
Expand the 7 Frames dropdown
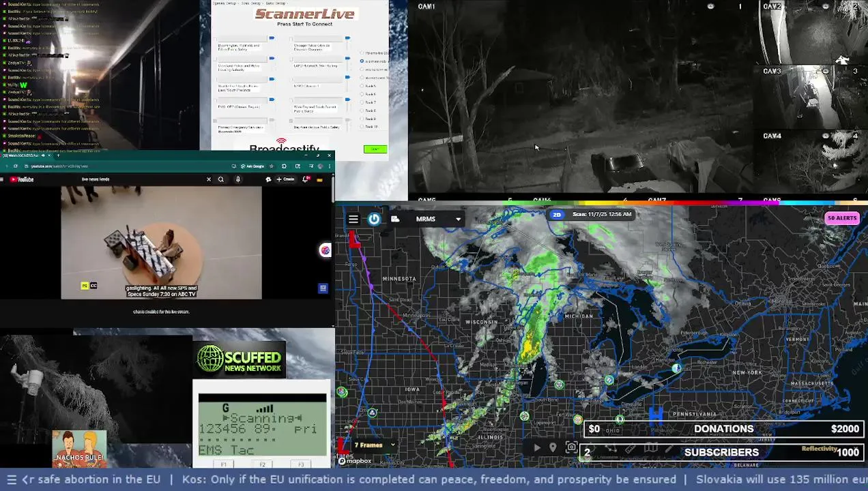point(375,445)
